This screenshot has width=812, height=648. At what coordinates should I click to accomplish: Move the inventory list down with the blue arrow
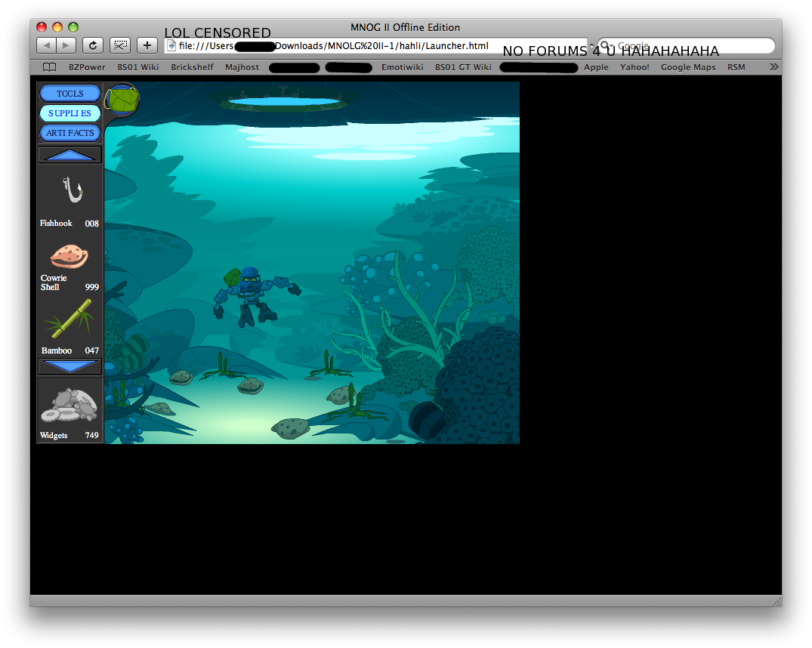pos(70,366)
